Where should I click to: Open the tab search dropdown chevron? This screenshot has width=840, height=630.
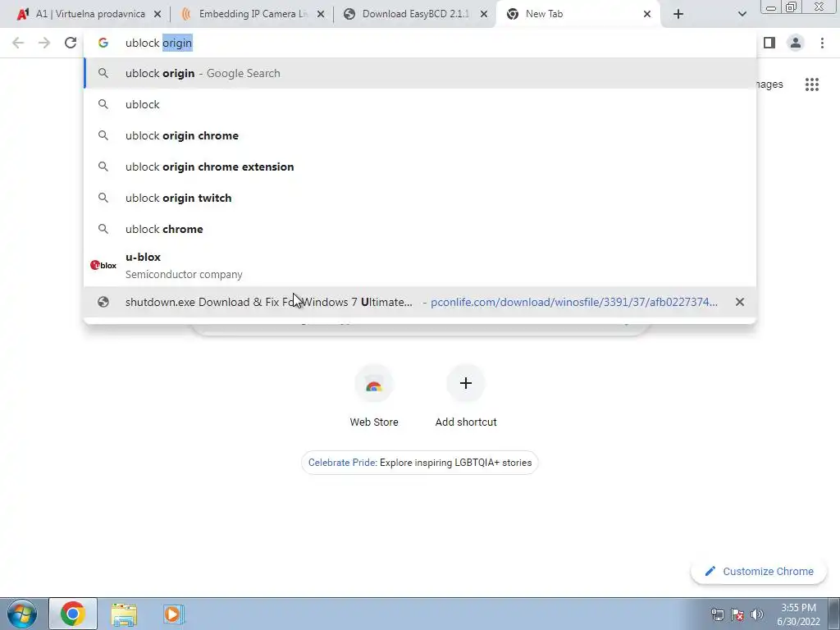click(742, 15)
